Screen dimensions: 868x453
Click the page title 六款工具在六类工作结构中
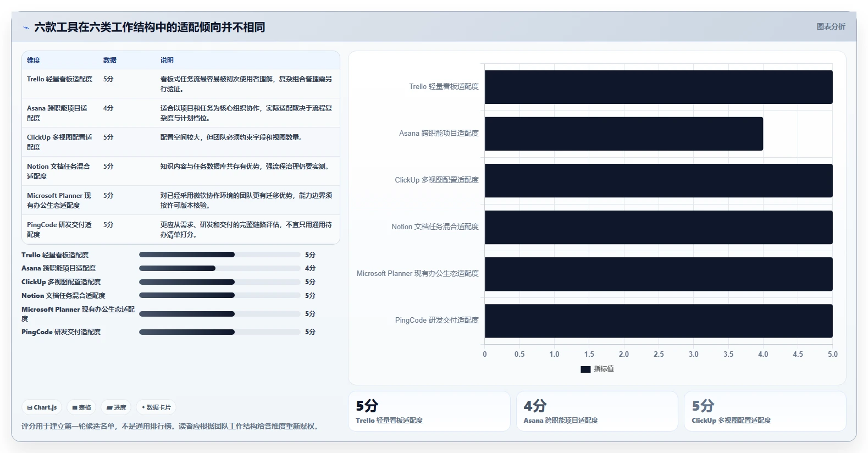pyautogui.click(x=150, y=27)
